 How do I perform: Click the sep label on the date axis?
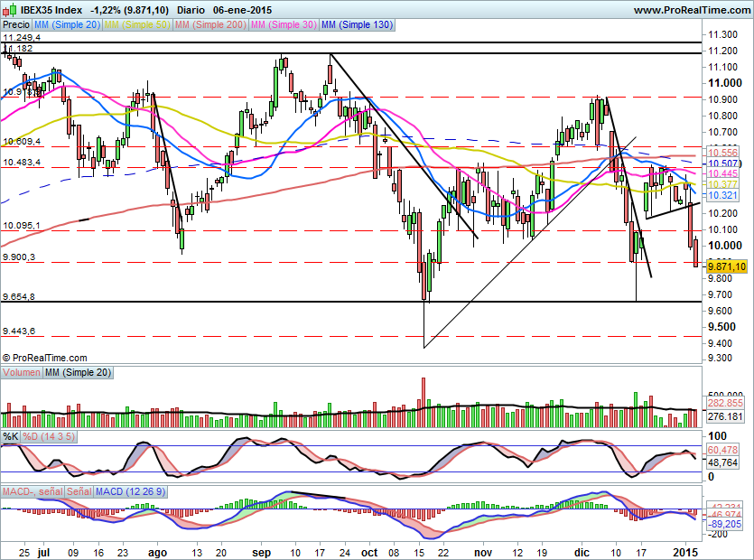tap(262, 553)
